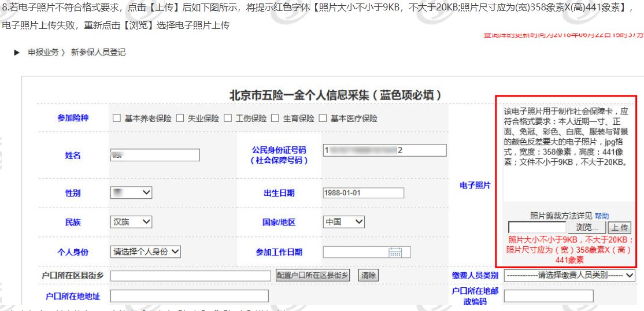Expand the 性别 dropdown
This screenshot has width=644, height=311.
click(131, 192)
